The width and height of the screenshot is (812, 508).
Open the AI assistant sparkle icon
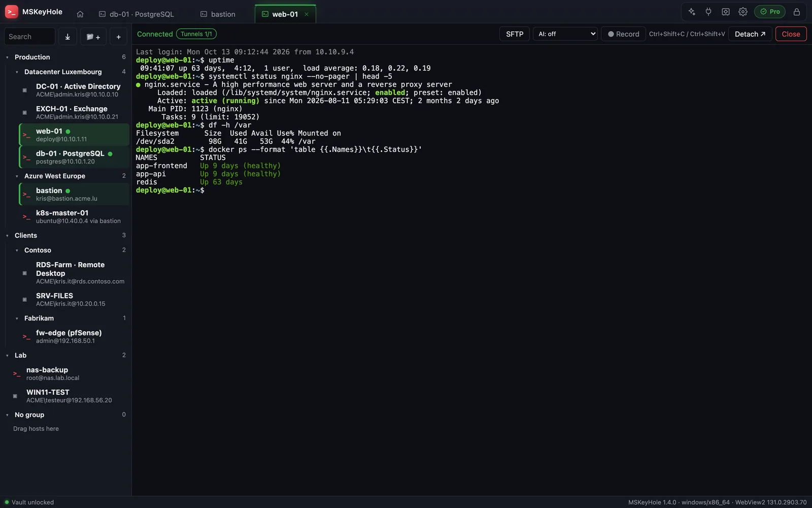[x=691, y=12]
